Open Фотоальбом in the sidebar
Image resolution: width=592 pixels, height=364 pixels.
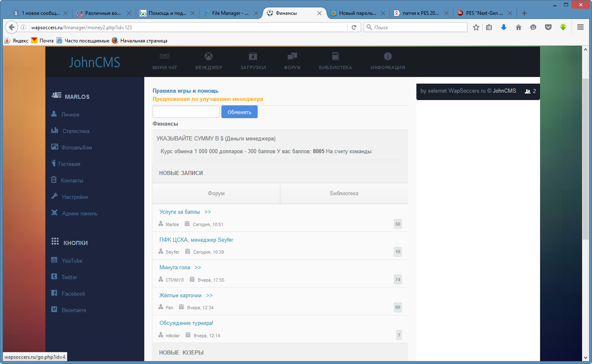[x=76, y=147]
